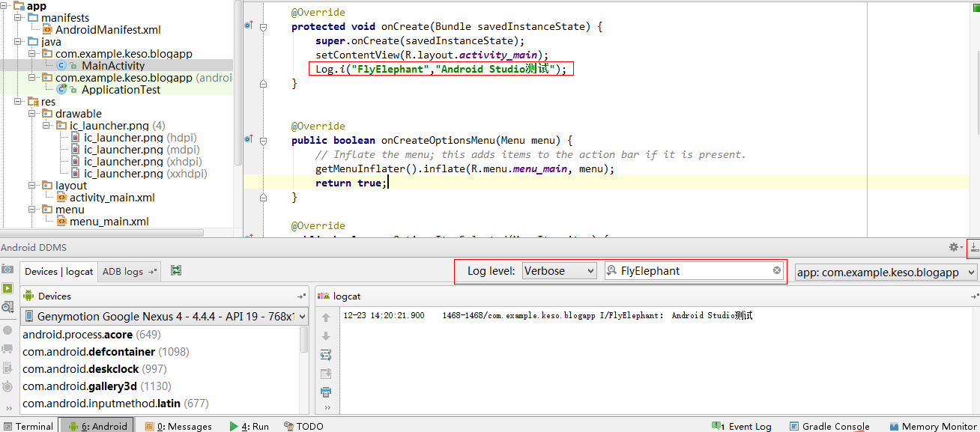
Task: Switch to the ADB logs tab
Action: (130, 272)
